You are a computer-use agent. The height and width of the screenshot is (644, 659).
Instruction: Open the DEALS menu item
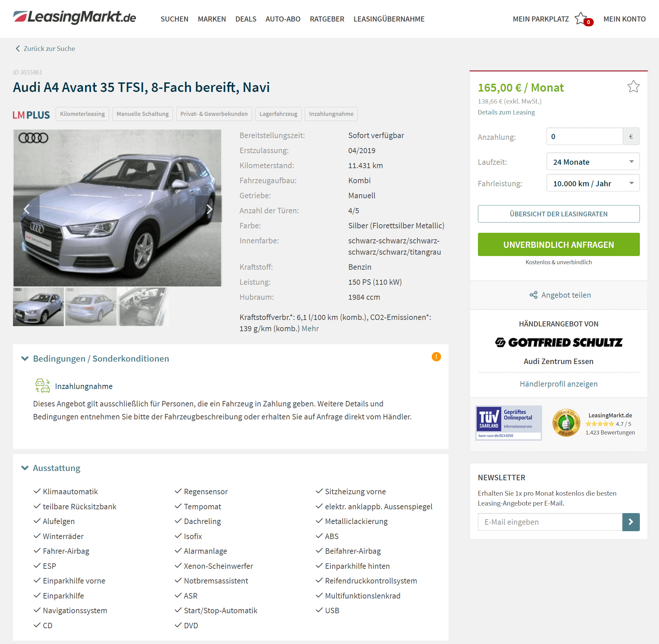(246, 19)
